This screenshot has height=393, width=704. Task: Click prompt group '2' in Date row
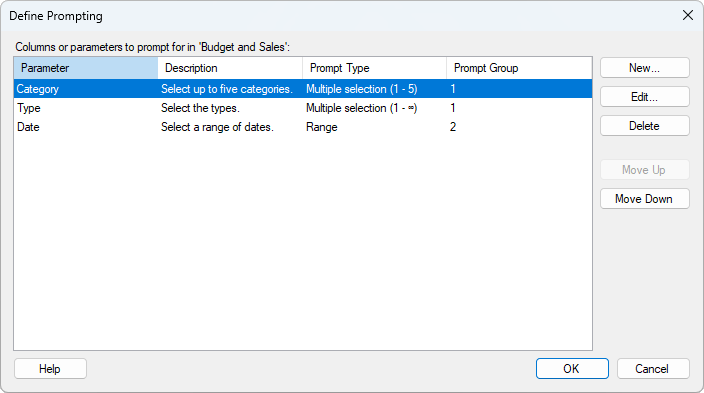(453, 127)
